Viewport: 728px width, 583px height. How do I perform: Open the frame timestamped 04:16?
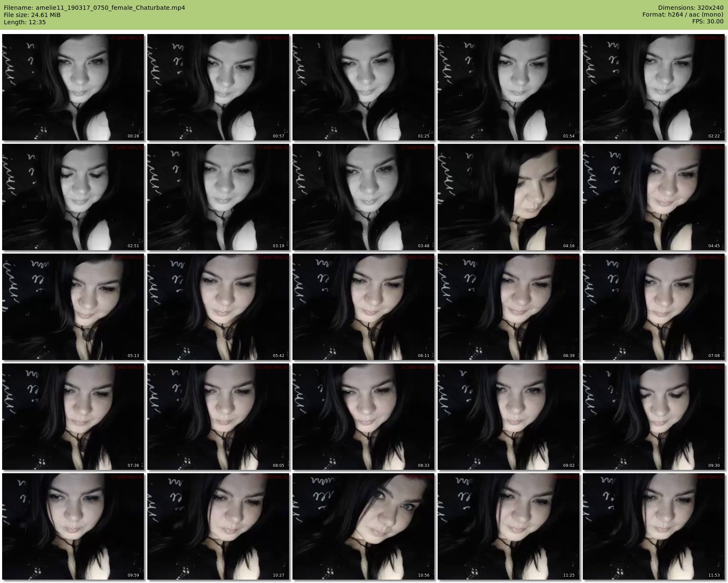click(x=509, y=197)
